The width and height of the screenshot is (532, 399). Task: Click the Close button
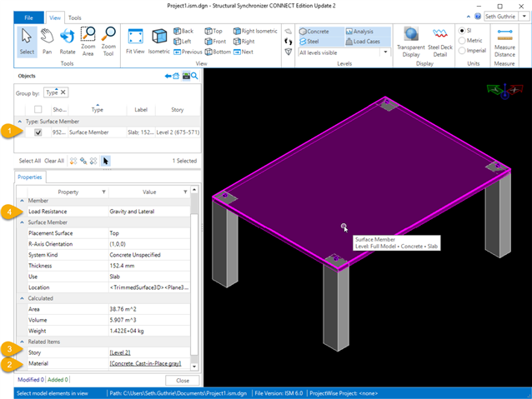183,381
